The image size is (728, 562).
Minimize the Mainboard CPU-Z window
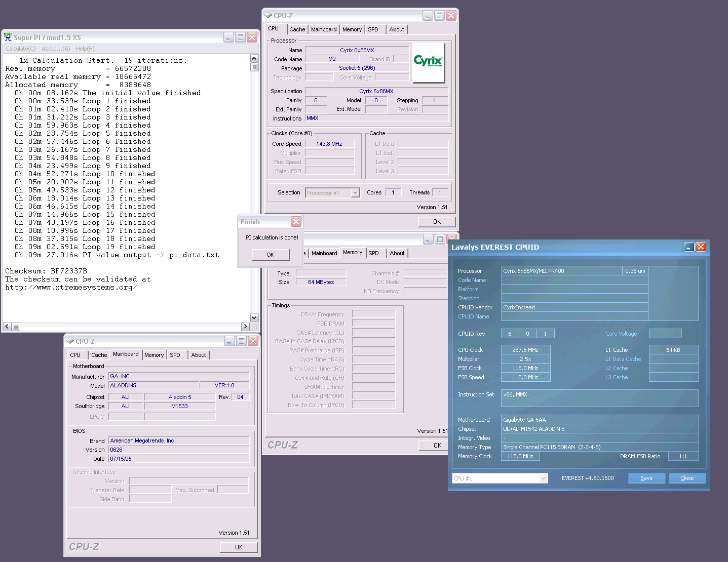pyautogui.click(x=229, y=341)
